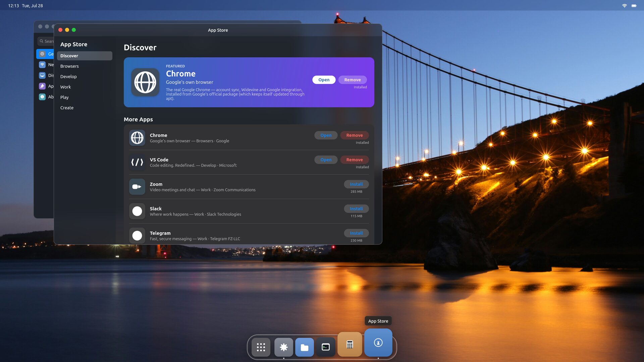Click '285 MB' size under Zoom

(x=356, y=192)
